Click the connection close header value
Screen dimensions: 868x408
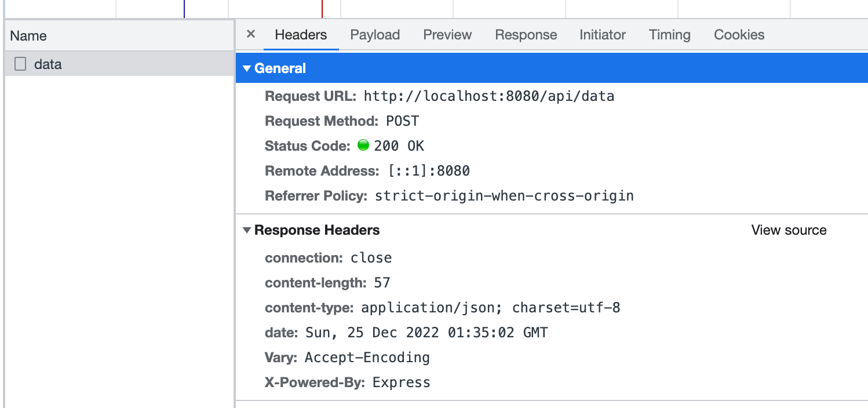371,258
